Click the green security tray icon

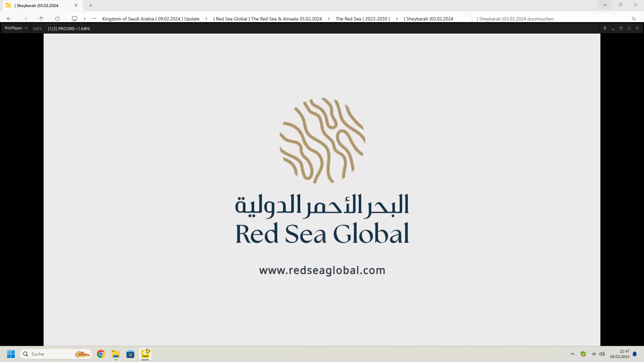point(583,354)
